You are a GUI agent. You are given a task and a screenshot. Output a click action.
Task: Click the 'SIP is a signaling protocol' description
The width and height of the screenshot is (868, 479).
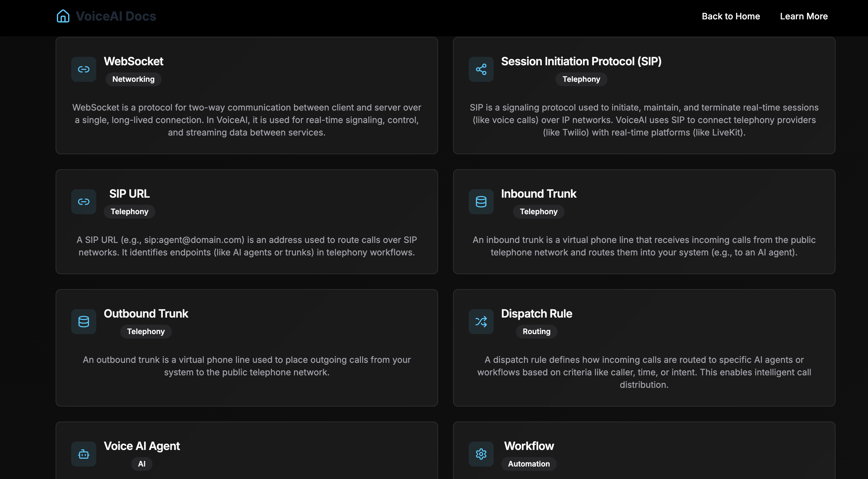[x=644, y=120]
